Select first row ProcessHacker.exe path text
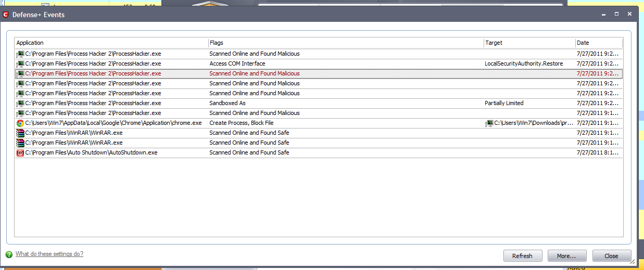 pos(93,54)
